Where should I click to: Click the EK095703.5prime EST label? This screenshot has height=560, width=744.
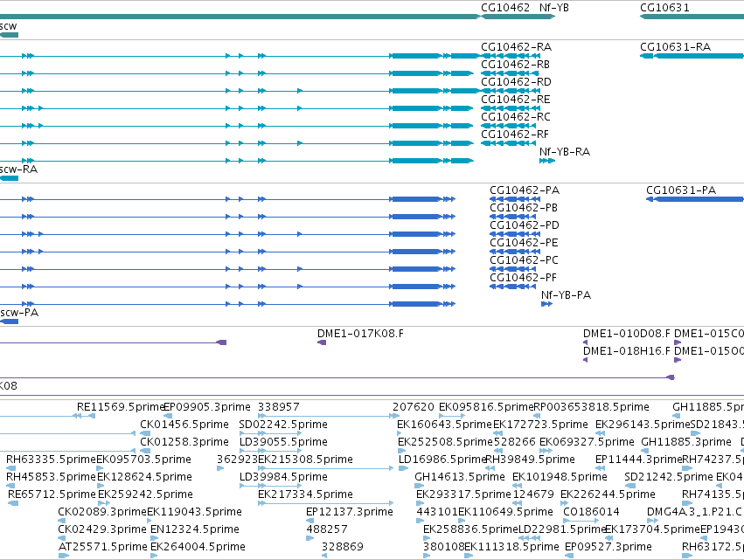click(x=143, y=460)
